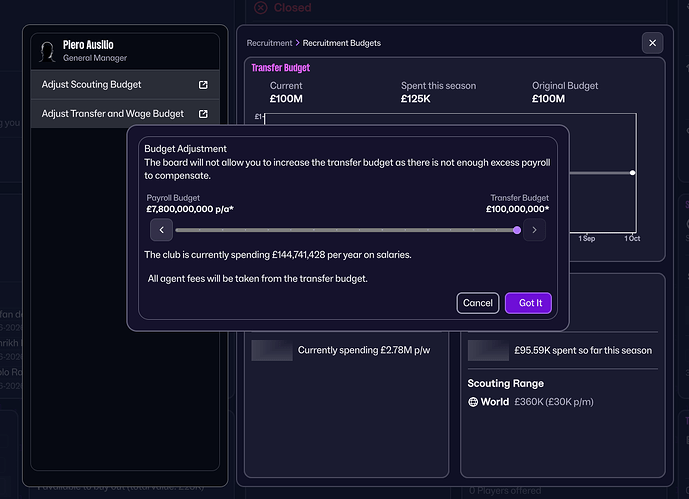Click the thumbnail beside £95.59K spent so far
The width and height of the screenshot is (689, 499).
pos(488,351)
